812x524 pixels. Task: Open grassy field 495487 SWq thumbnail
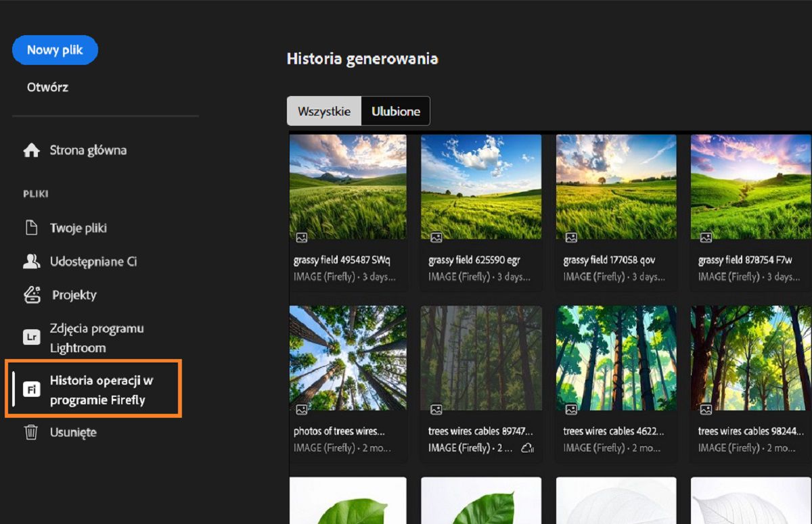click(348, 187)
